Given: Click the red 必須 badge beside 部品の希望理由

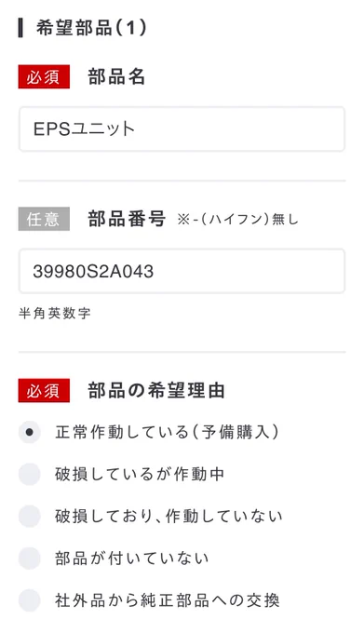Looking at the screenshot, I should (x=44, y=390).
